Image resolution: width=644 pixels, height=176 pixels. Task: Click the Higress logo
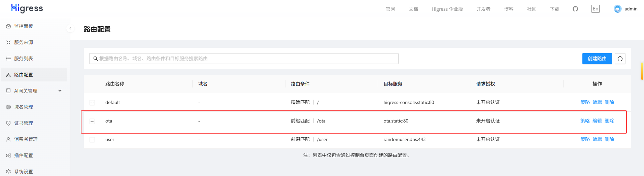click(27, 8)
